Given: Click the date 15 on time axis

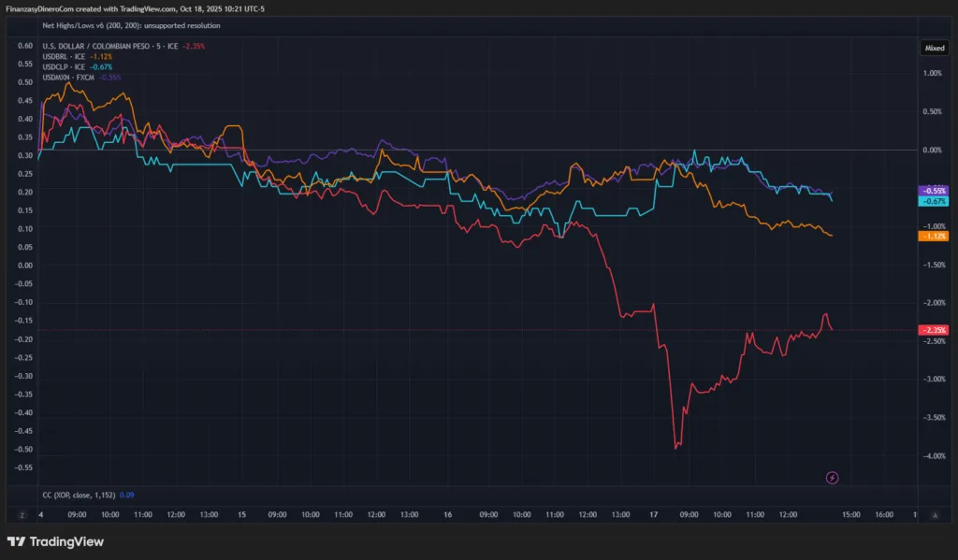Looking at the screenshot, I should coord(242,514).
